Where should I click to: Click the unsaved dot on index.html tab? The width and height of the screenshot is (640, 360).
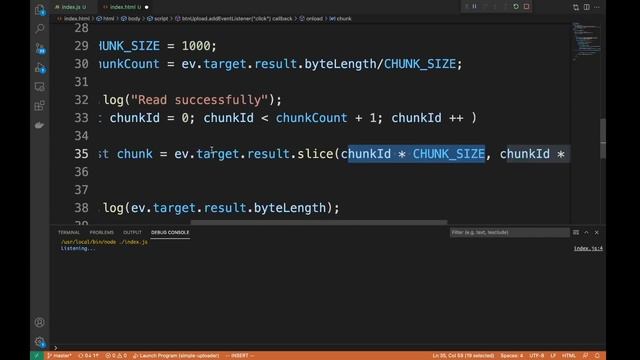[147, 7]
